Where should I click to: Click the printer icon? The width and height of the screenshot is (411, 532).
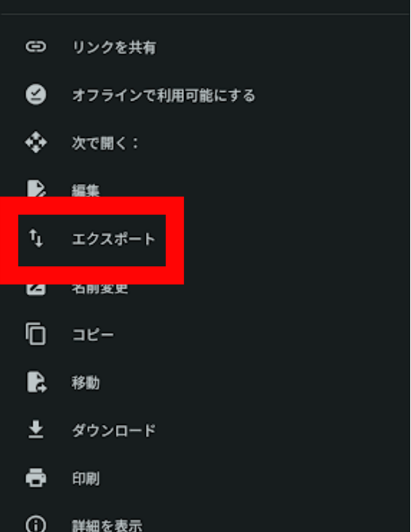pyautogui.click(x=36, y=478)
